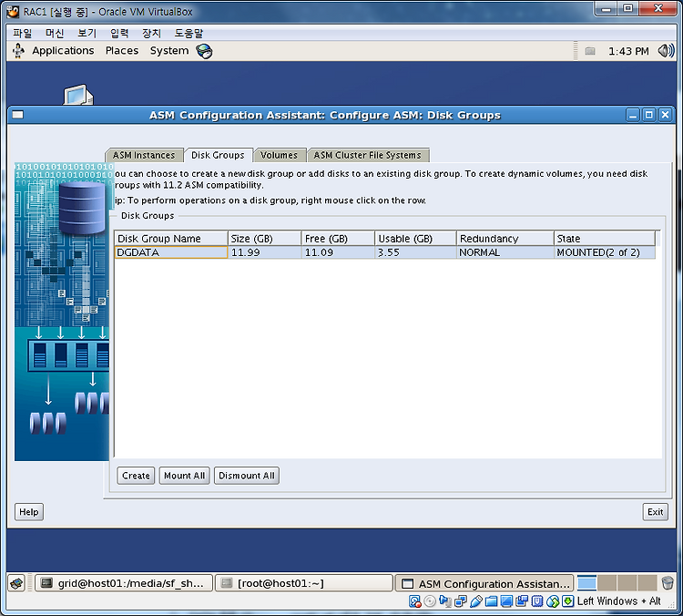Switch to the fourth workspace
Image resolution: width=683 pixels, height=616 pixels.
(647, 583)
